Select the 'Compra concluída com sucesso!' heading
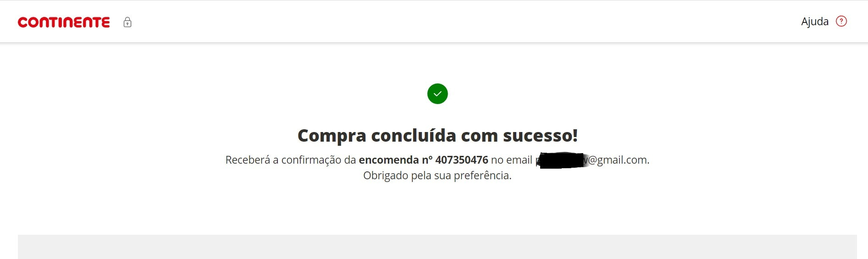Viewport: 868px width, 259px height. (x=437, y=136)
